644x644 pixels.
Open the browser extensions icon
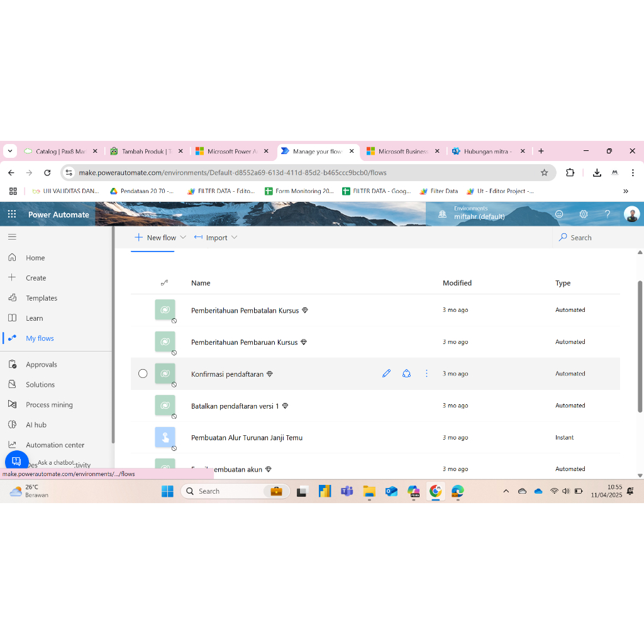point(570,172)
